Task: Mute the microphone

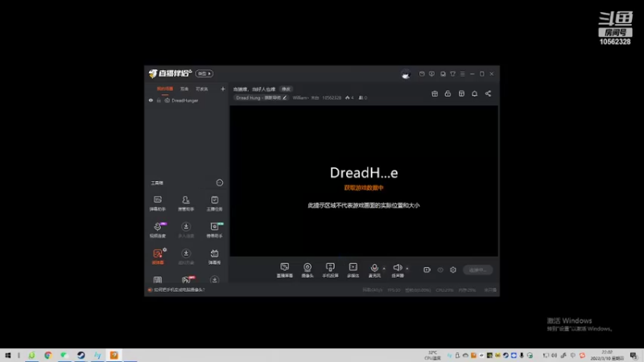Action: click(x=374, y=270)
